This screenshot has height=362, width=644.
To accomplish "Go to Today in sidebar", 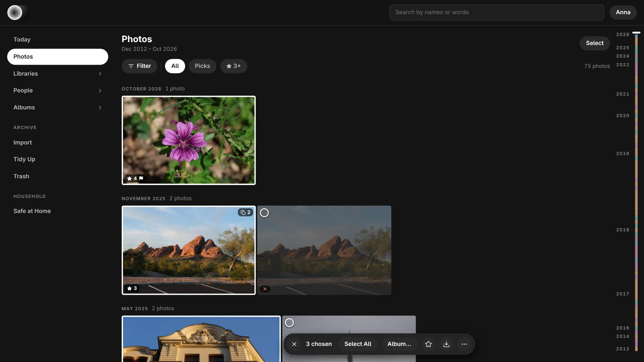I will tap(58, 40).
